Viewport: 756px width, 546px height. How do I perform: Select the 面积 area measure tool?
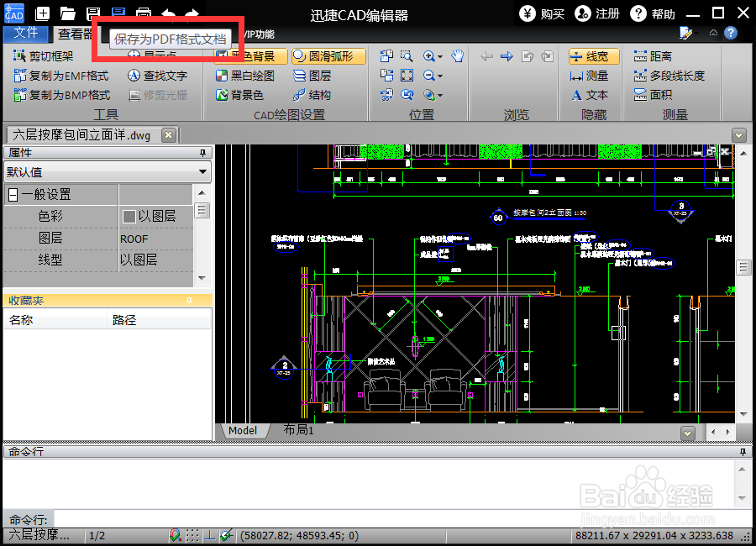click(x=653, y=95)
